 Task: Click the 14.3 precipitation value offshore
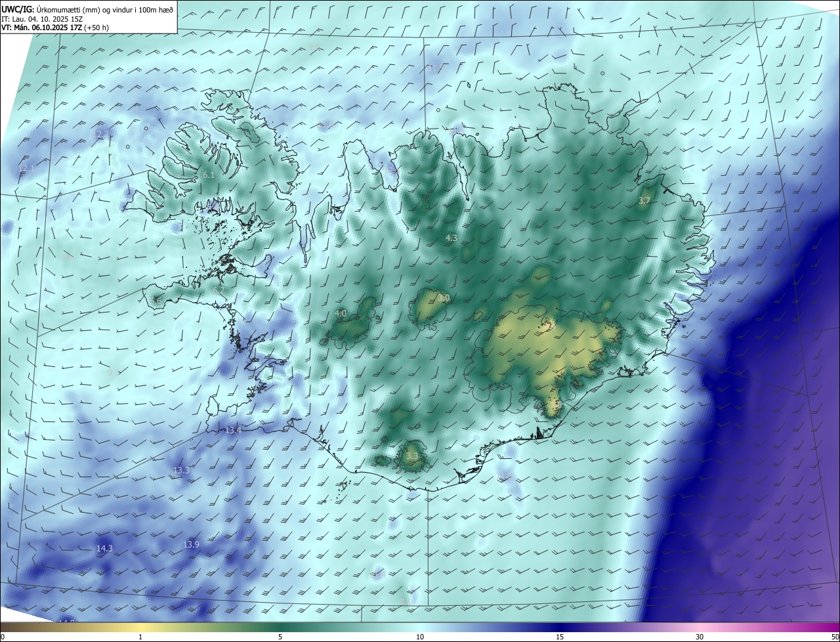point(104,548)
